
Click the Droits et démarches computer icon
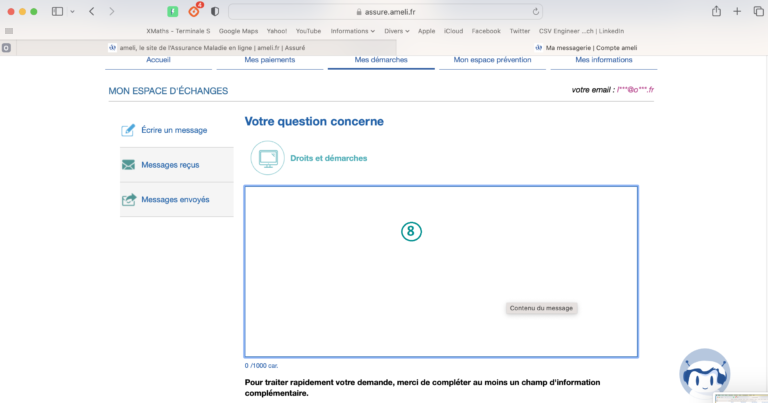click(267, 158)
